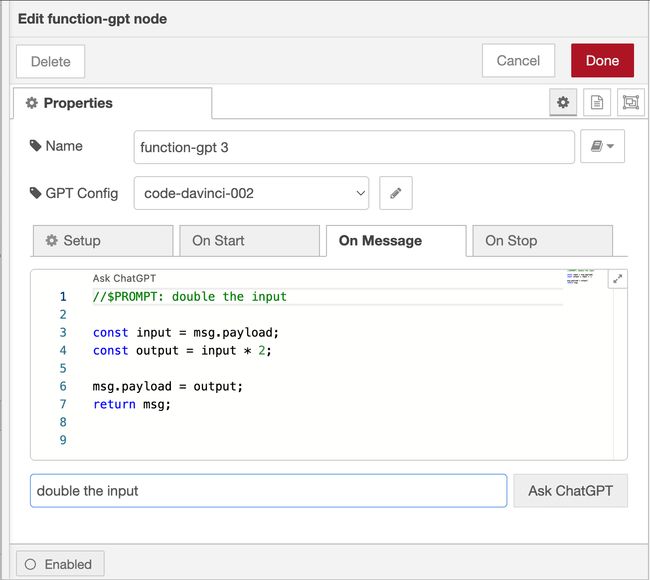Select the On Message tab
This screenshot has width=650, height=580.
[x=396, y=241]
